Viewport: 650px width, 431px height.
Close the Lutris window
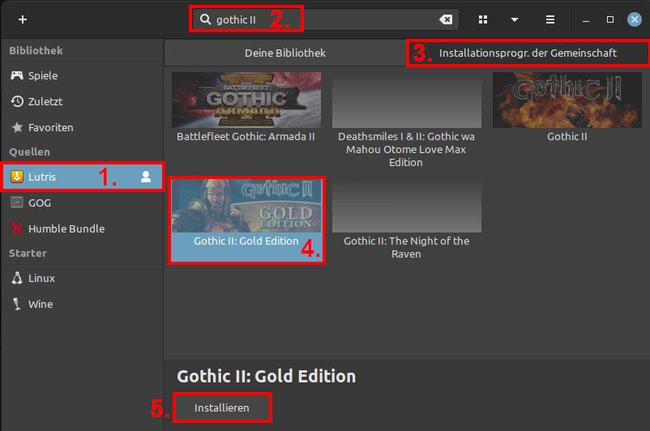(634, 19)
